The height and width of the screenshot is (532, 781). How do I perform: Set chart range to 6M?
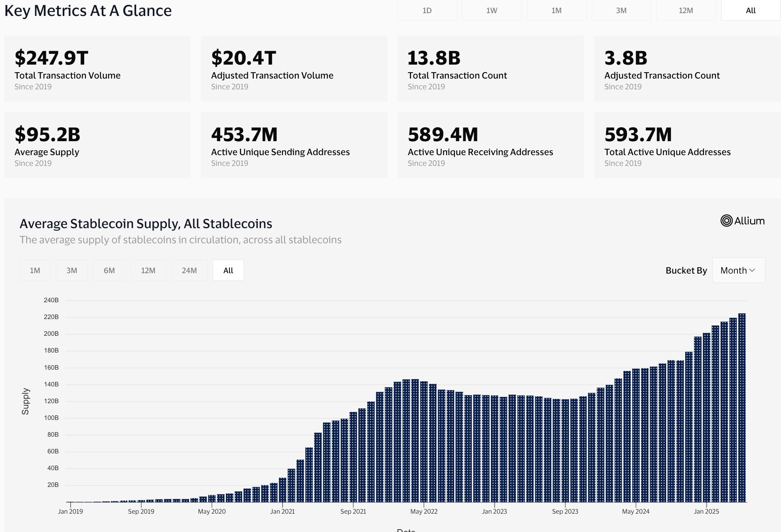[x=109, y=270]
